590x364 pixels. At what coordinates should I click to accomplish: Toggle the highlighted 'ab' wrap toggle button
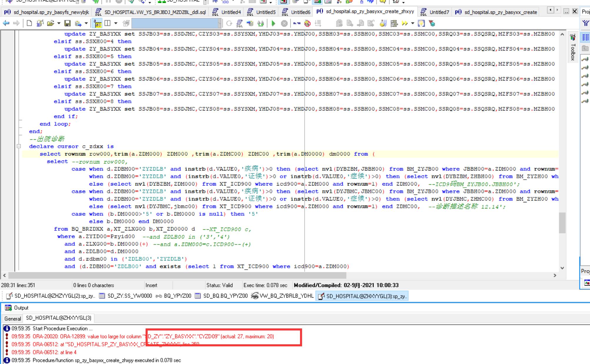point(97,23)
